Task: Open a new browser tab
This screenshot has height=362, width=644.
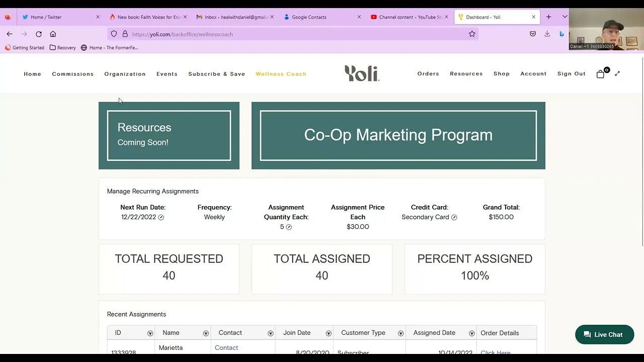Action: 549,17
